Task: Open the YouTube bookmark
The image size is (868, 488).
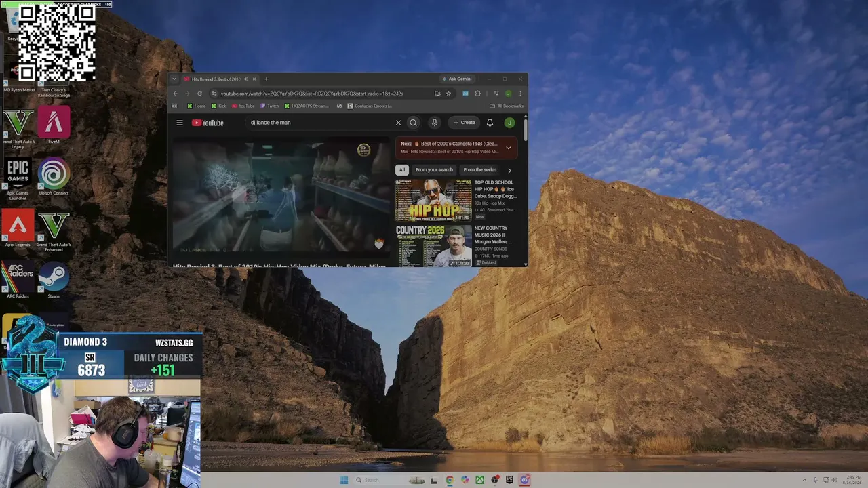Action: click(243, 106)
